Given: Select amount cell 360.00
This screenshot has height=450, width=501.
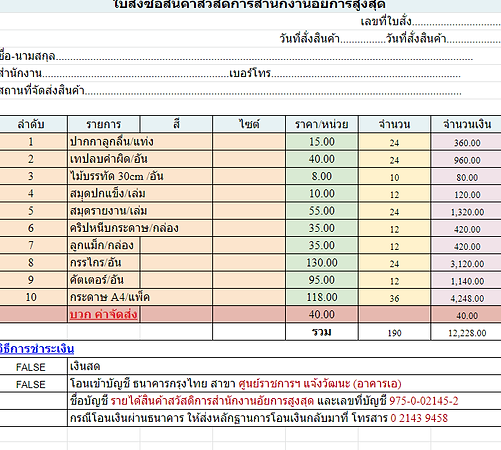Looking at the screenshot, I should click(466, 142).
